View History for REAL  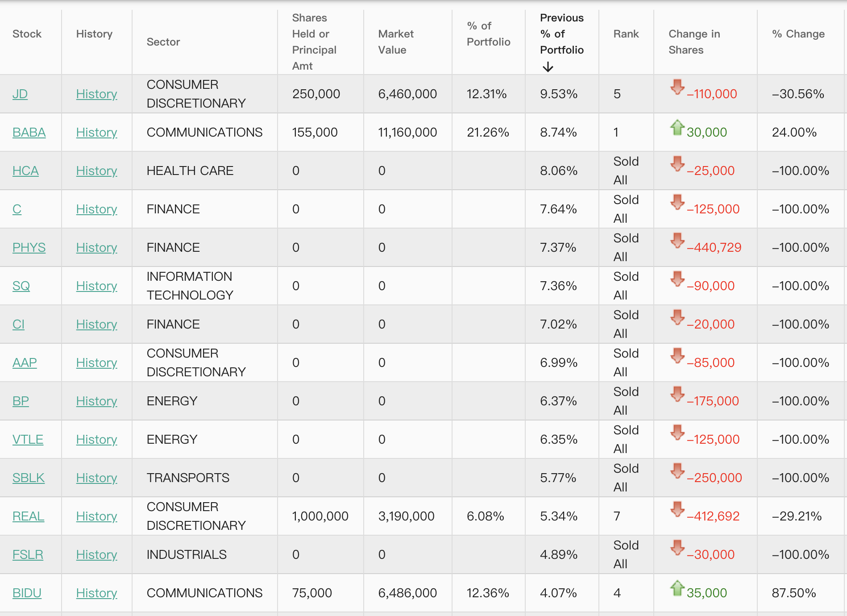(97, 516)
